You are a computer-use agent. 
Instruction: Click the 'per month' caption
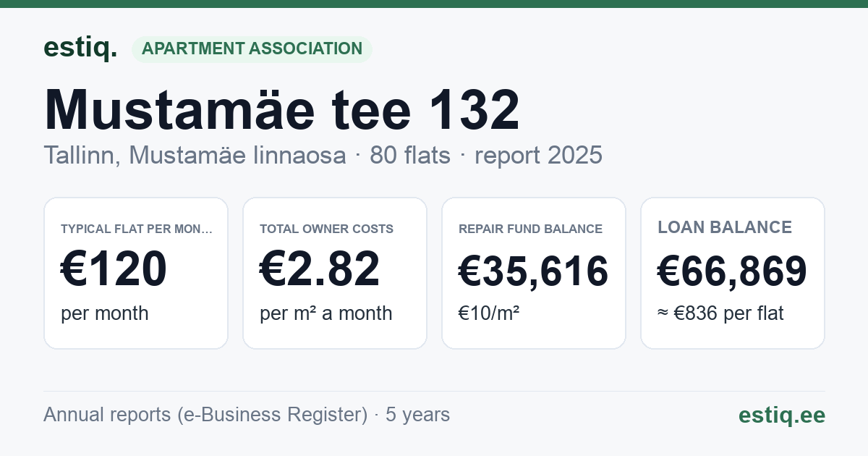(x=105, y=313)
